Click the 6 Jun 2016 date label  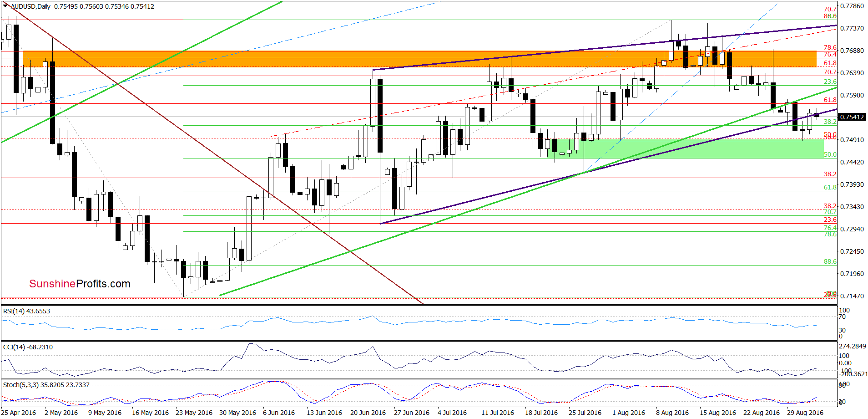pos(279,413)
